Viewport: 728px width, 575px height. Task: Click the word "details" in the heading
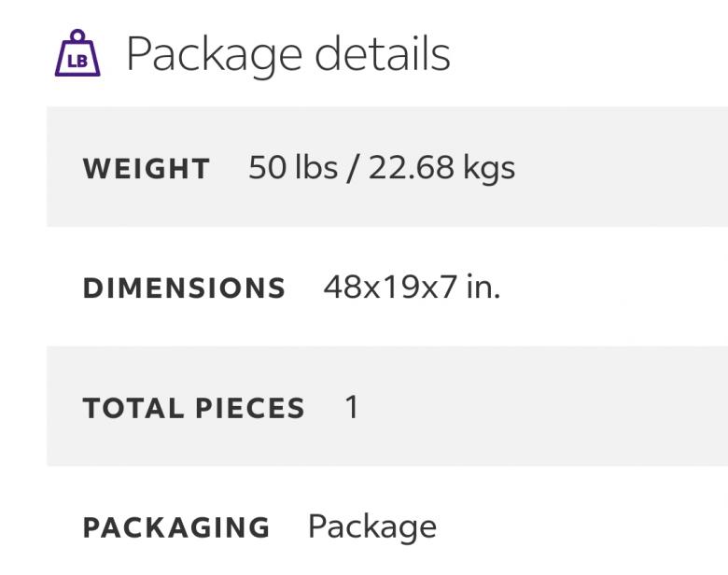(382, 53)
